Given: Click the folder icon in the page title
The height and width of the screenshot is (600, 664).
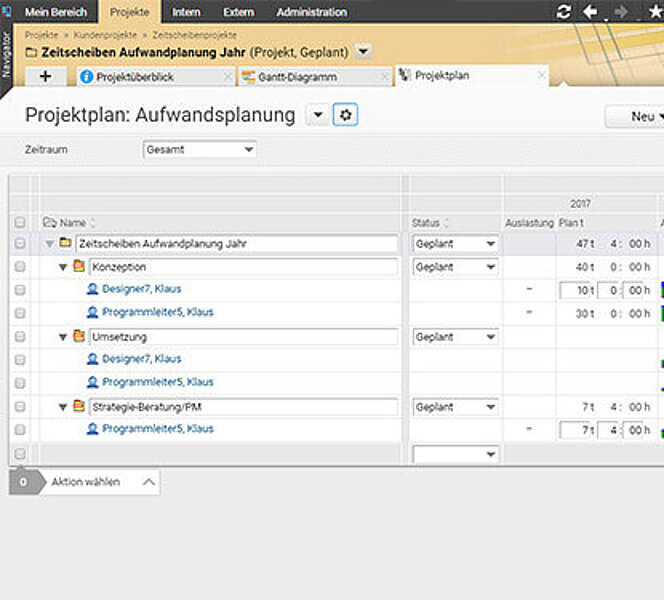Looking at the screenshot, I should (31, 53).
